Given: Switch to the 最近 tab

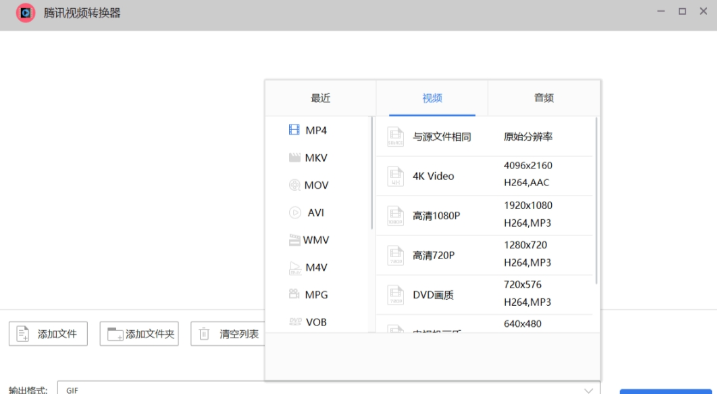Looking at the screenshot, I should pyautogui.click(x=321, y=98).
